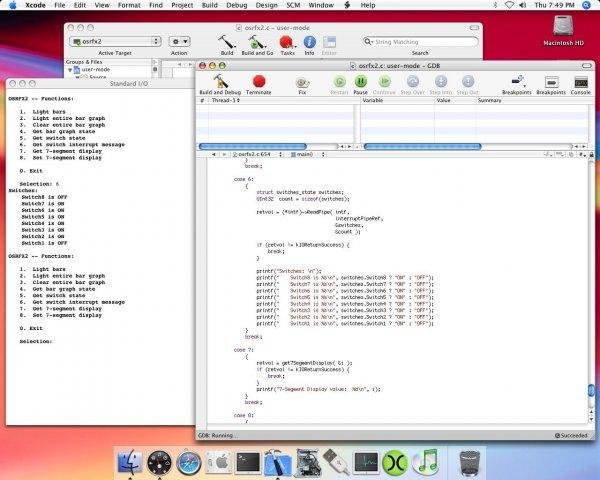Click the lock icon in editor navigation bar

coord(592,154)
